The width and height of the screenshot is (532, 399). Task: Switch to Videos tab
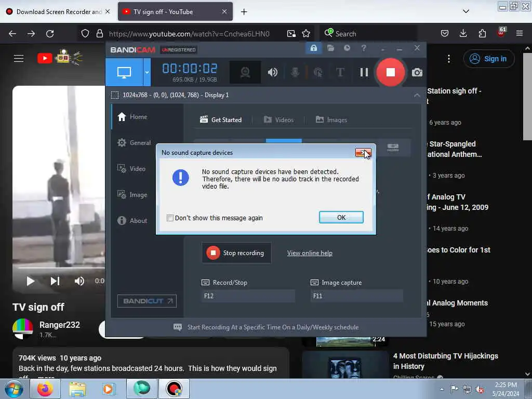(x=278, y=120)
